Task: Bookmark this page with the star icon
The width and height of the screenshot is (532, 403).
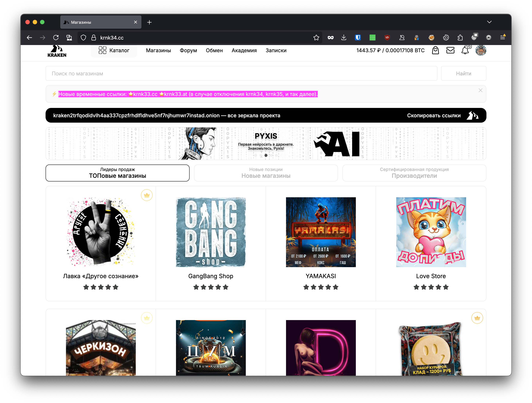Action: click(316, 38)
